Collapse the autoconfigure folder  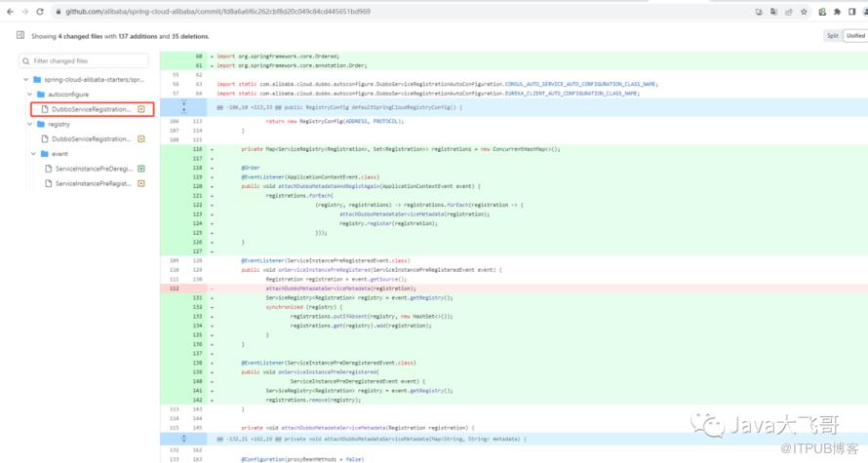[32, 95]
